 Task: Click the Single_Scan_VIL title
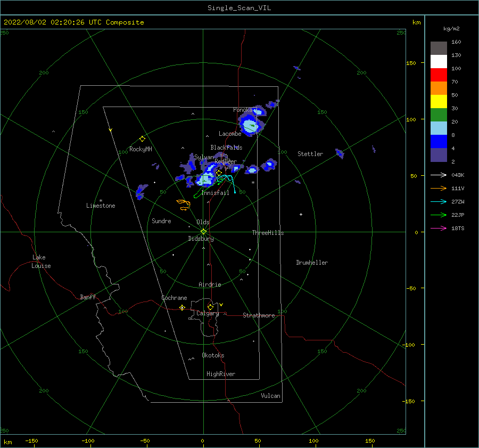point(239,8)
